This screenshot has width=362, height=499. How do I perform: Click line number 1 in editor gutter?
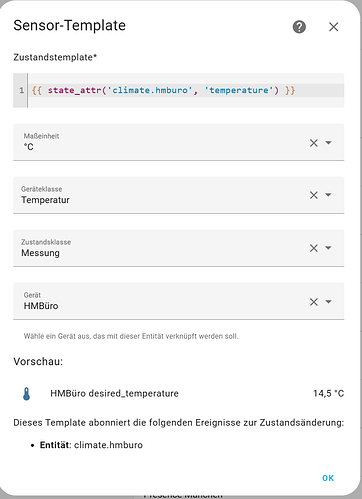22,90
